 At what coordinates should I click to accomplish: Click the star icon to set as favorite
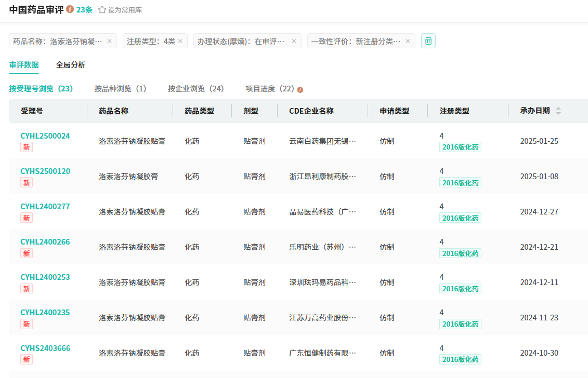pyautogui.click(x=102, y=10)
